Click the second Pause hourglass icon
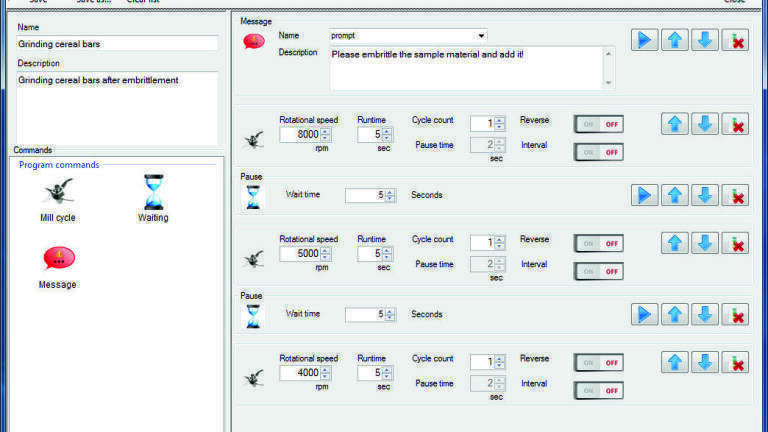768x432 pixels. (x=253, y=316)
